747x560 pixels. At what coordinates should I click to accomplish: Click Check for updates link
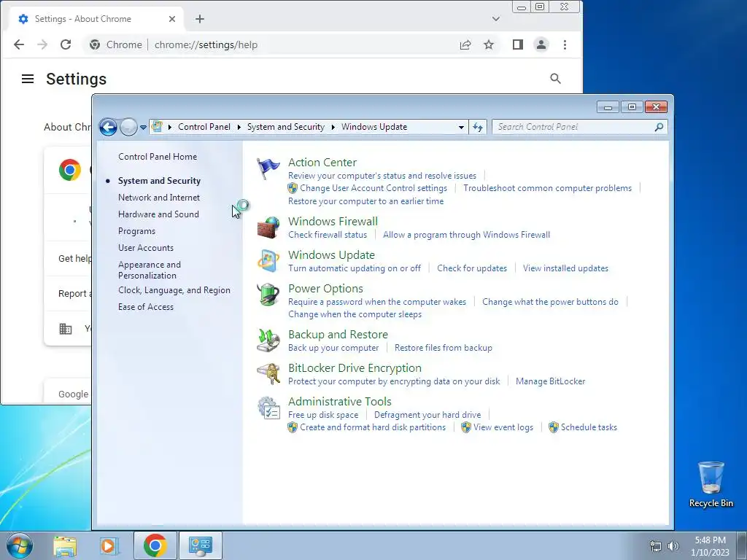(472, 268)
